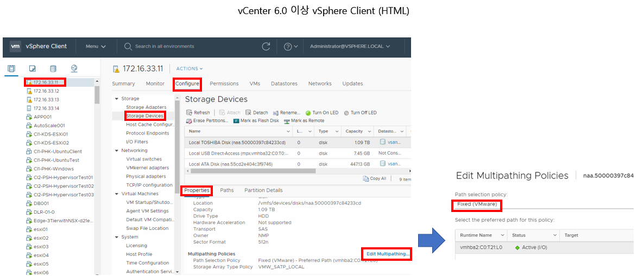Select the Local TOSHIBA Disk row
This screenshot has height=276, width=644.
[298, 142]
